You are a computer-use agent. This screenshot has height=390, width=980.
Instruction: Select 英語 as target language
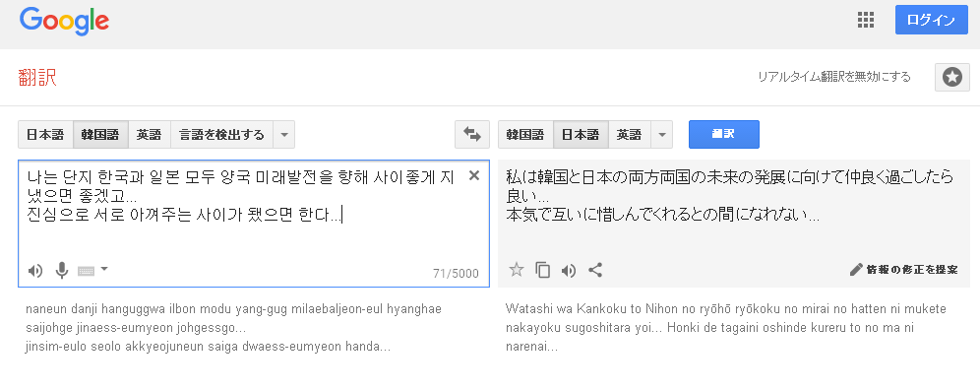630,135
